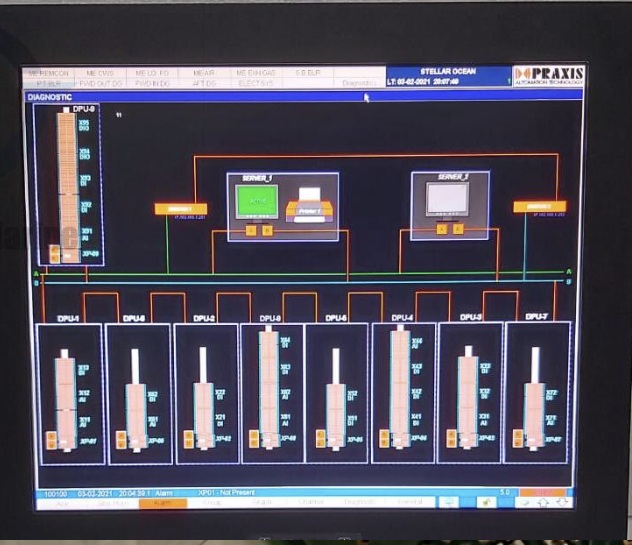Click the Diagnostic button in bottom bar
The width and height of the screenshot is (632, 545).
click(x=360, y=502)
